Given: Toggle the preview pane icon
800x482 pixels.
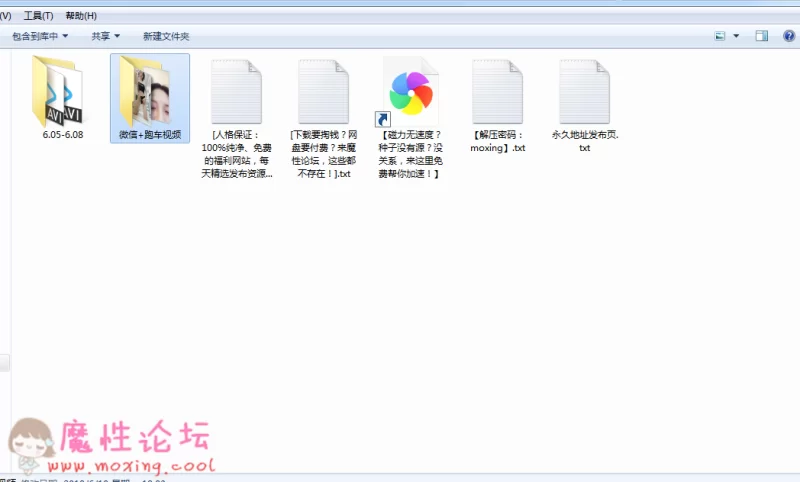Looking at the screenshot, I should tap(762, 36).
